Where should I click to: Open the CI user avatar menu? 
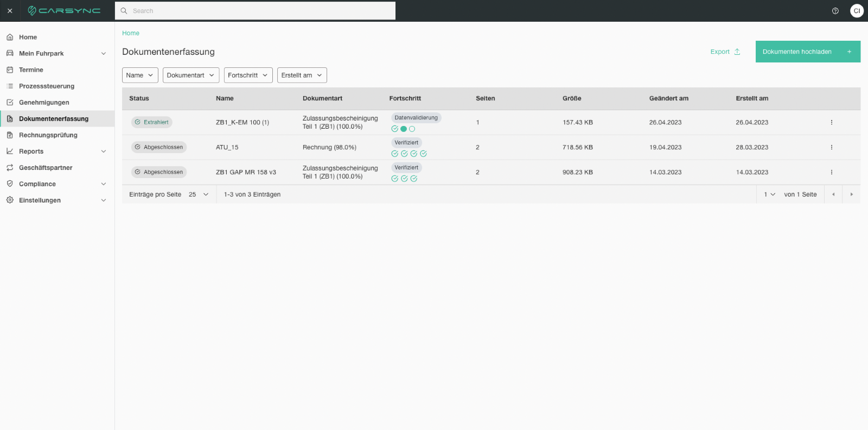(x=857, y=11)
